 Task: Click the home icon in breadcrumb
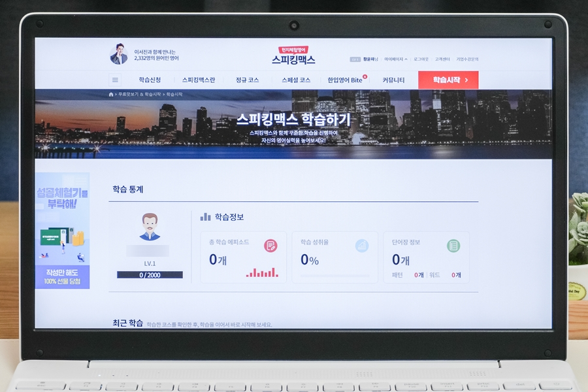[x=111, y=95]
